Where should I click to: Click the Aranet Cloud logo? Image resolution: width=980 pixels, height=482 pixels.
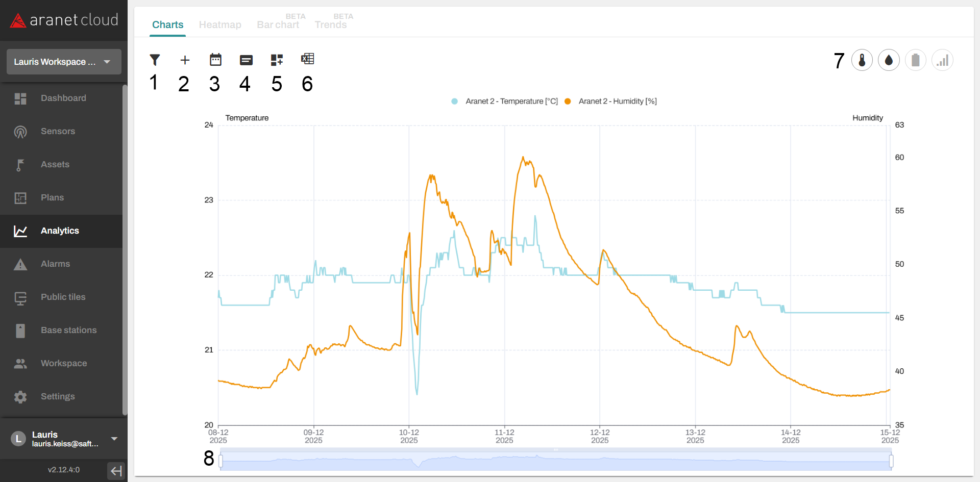[x=64, y=20]
